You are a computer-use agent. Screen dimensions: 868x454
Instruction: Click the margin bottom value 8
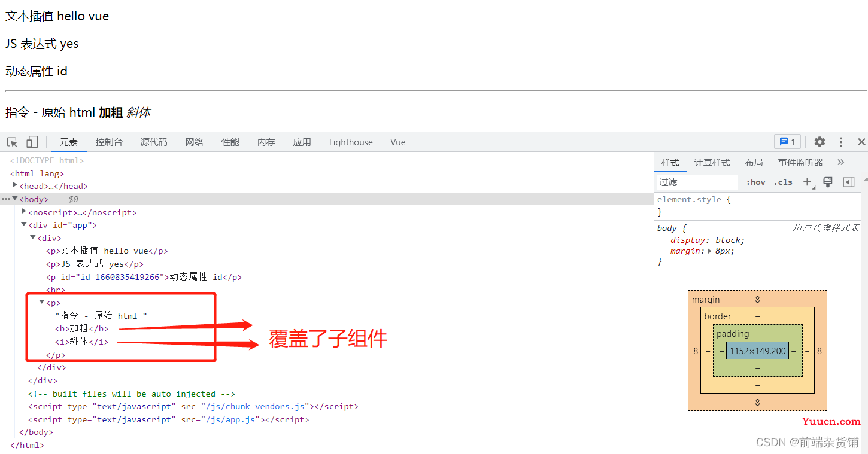757,403
